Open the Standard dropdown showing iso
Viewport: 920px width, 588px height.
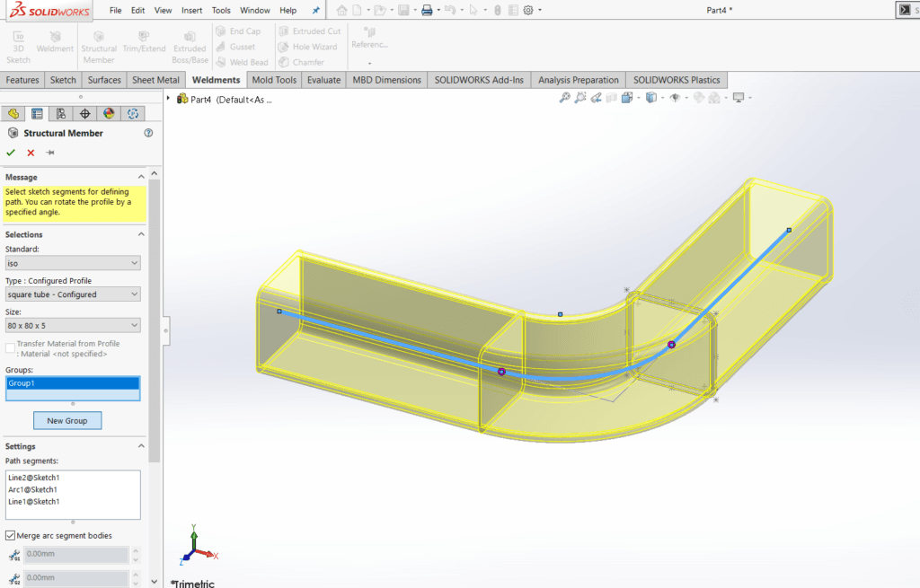[x=73, y=263]
